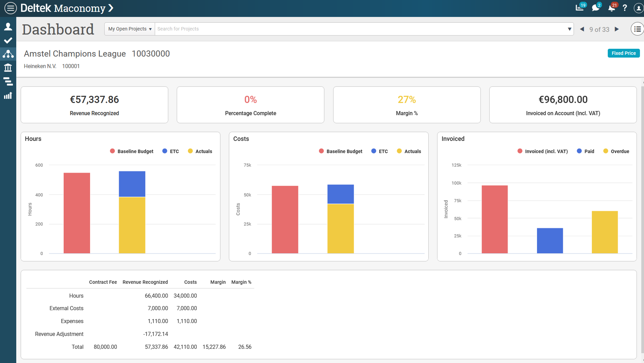The width and height of the screenshot is (644, 363).
Task: Click the -17,172.14 revenue adjustment value
Action: 156,334
